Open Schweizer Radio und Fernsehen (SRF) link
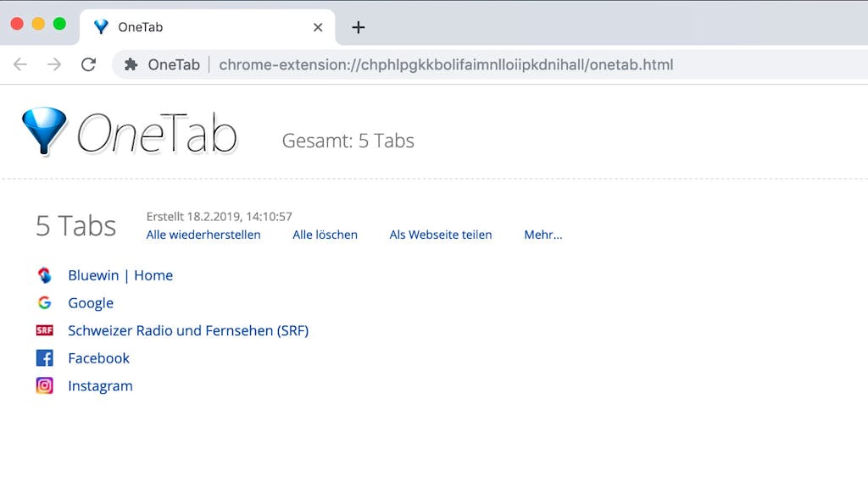Viewport: 868px width, 487px height. click(188, 330)
